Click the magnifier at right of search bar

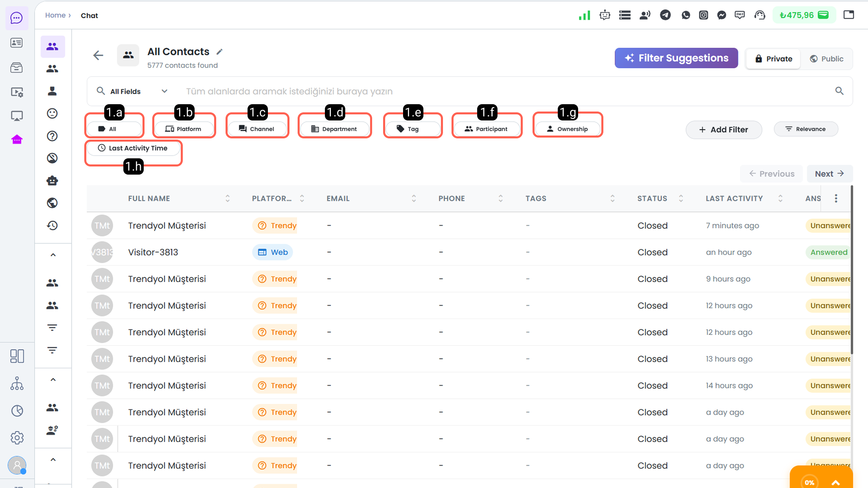tap(840, 91)
